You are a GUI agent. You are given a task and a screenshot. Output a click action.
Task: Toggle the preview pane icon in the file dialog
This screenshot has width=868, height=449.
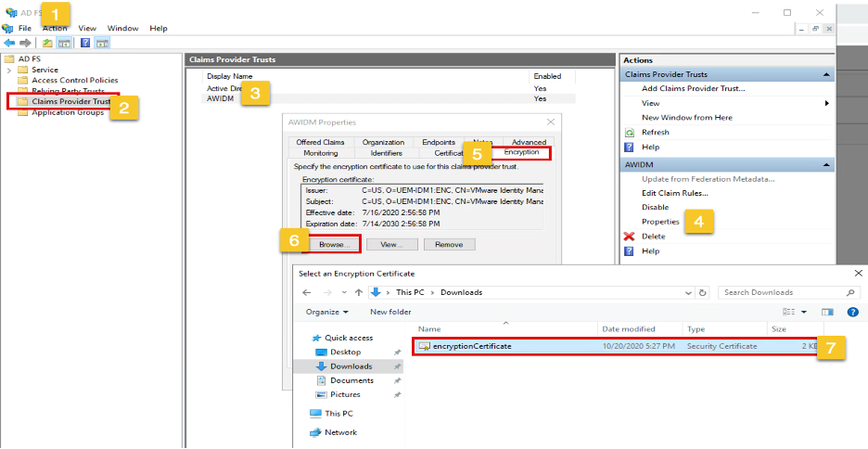[827, 312]
